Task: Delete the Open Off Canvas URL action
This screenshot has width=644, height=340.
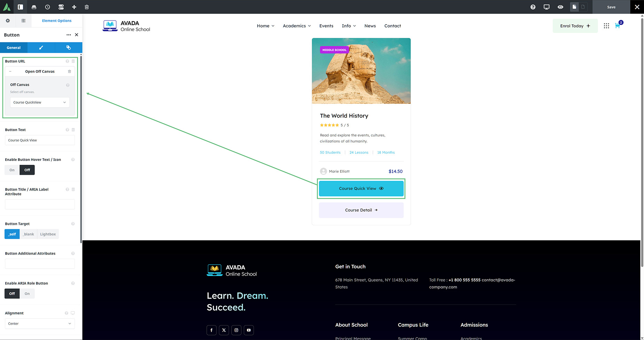Action: 69,72
